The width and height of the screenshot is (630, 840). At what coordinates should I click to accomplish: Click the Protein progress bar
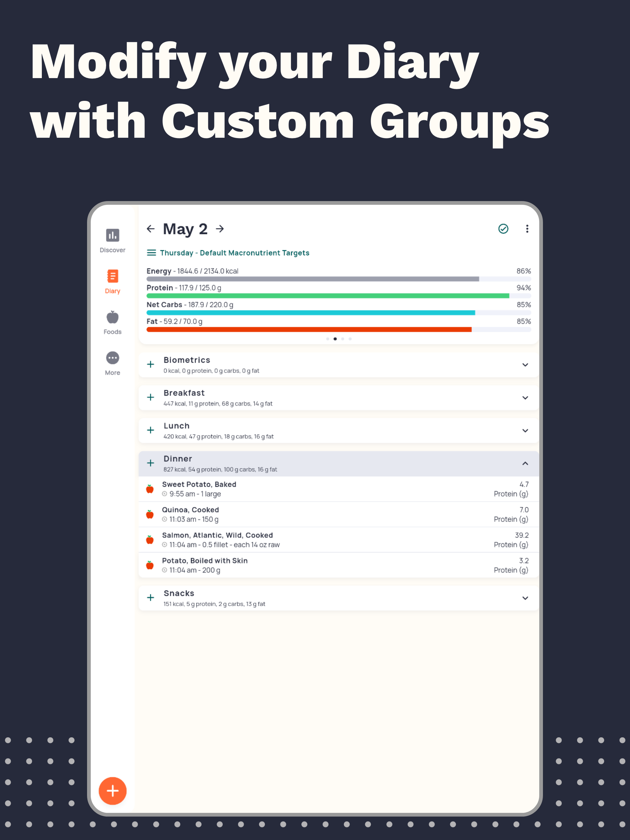(339, 295)
